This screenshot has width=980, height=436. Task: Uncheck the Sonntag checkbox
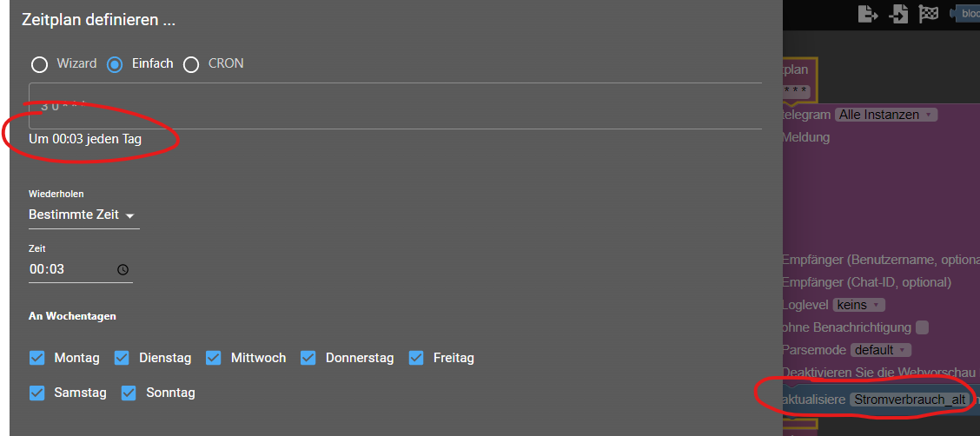pos(129,393)
